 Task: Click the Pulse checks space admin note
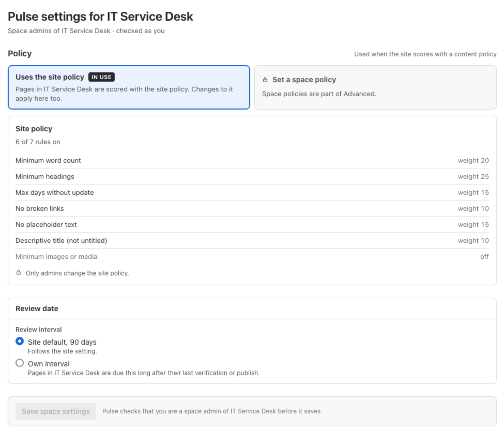tap(212, 411)
